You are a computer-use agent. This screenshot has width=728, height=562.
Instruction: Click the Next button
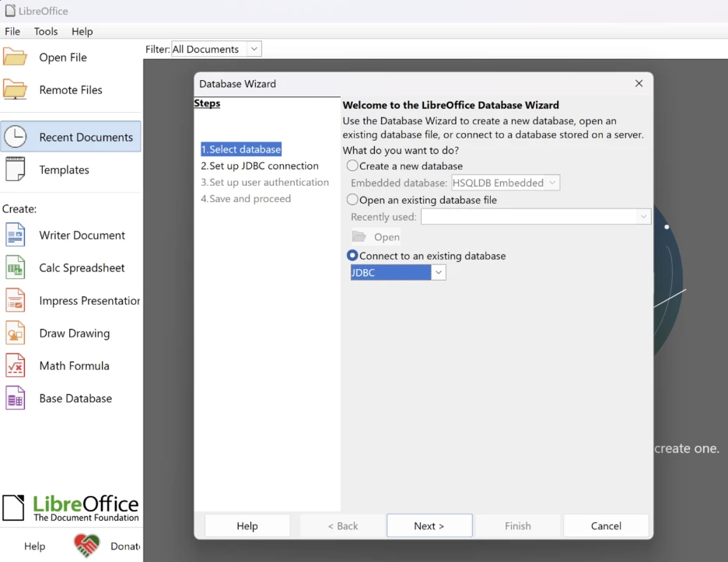429,525
